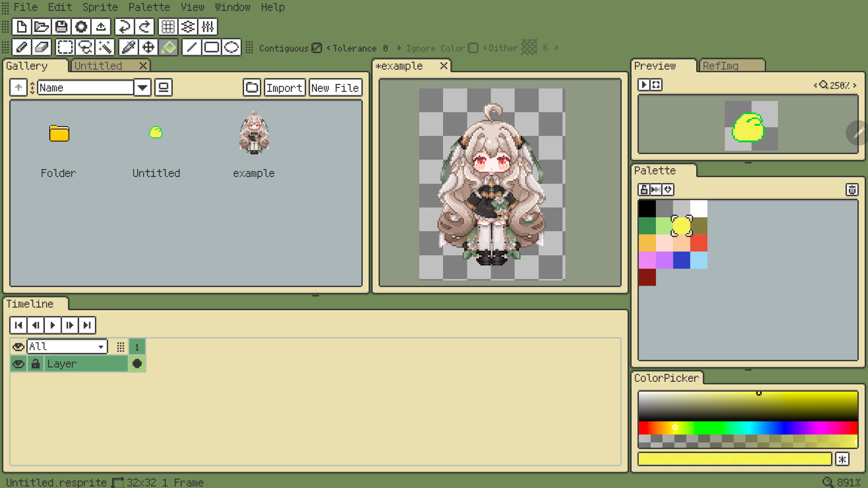Click the Export icon in top toolbar
868x488 pixels.
pos(101,27)
